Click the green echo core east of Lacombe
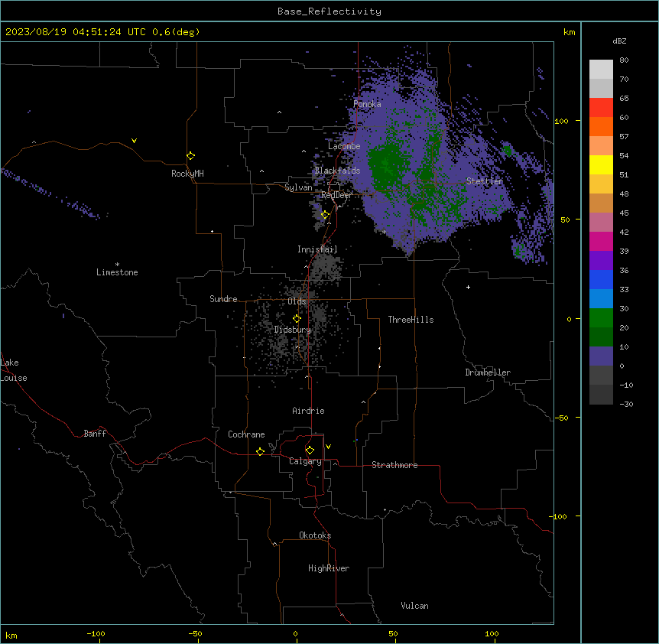 coord(386,166)
